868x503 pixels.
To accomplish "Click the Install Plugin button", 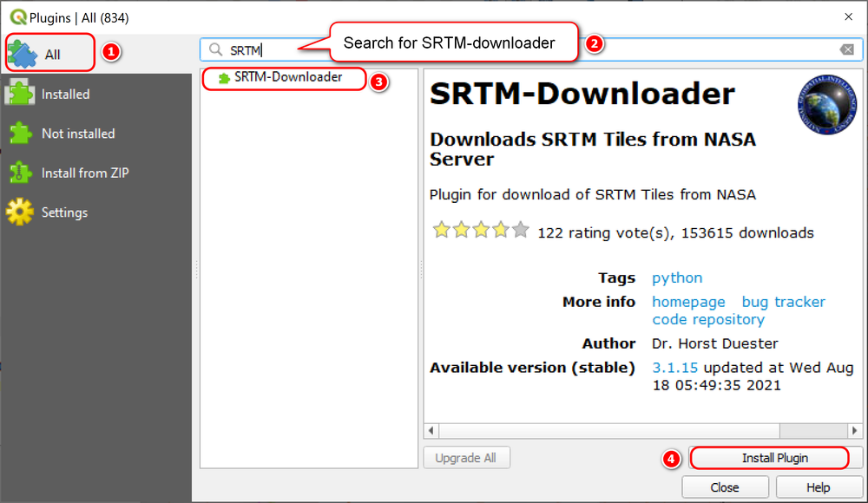I will [774, 458].
